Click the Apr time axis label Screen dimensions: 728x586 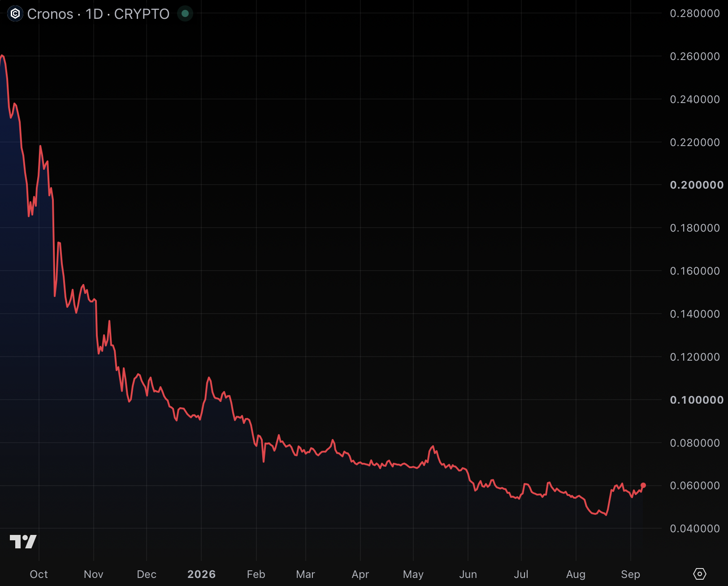pyautogui.click(x=360, y=574)
